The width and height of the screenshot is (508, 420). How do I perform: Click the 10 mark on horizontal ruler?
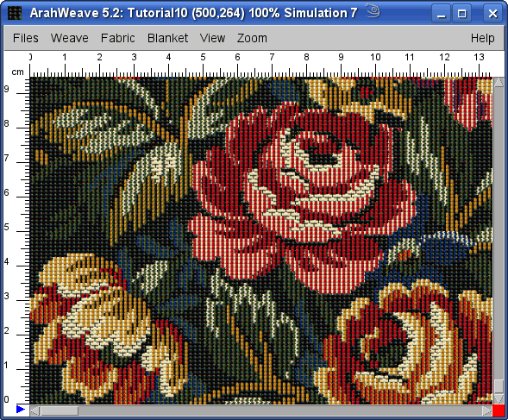click(x=375, y=58)
